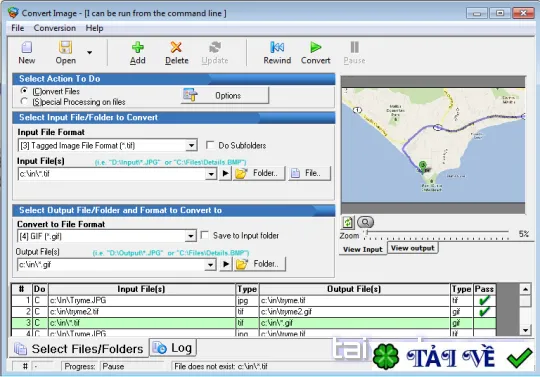The image size is (540, 377).
Task: Expand the Input File Format dropdown
Action: (191, 146)
